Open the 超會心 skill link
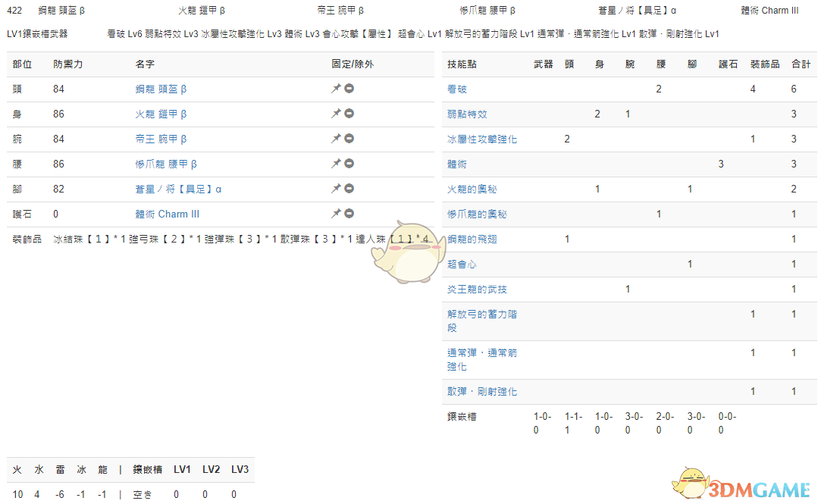The image size is (818, 504). coord(462,265)
